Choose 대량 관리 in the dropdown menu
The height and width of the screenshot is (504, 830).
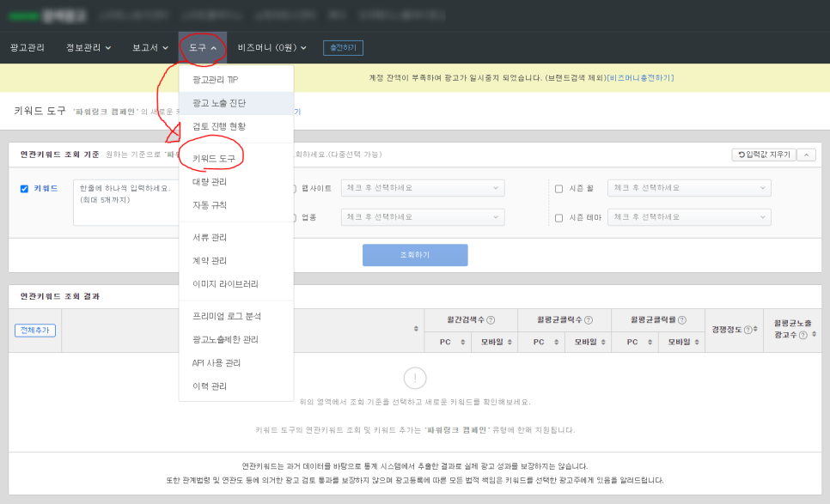coord(210,182)
